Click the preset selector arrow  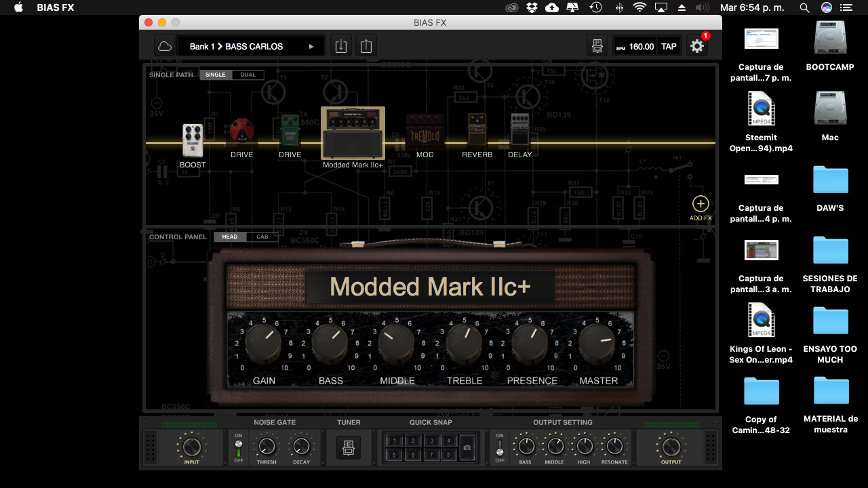[x=311, y=47]
